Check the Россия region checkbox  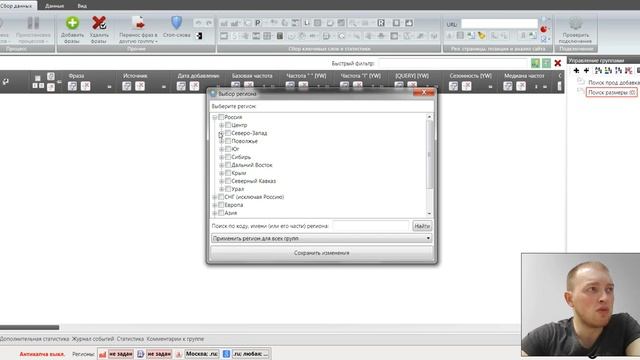coord(221,117)
